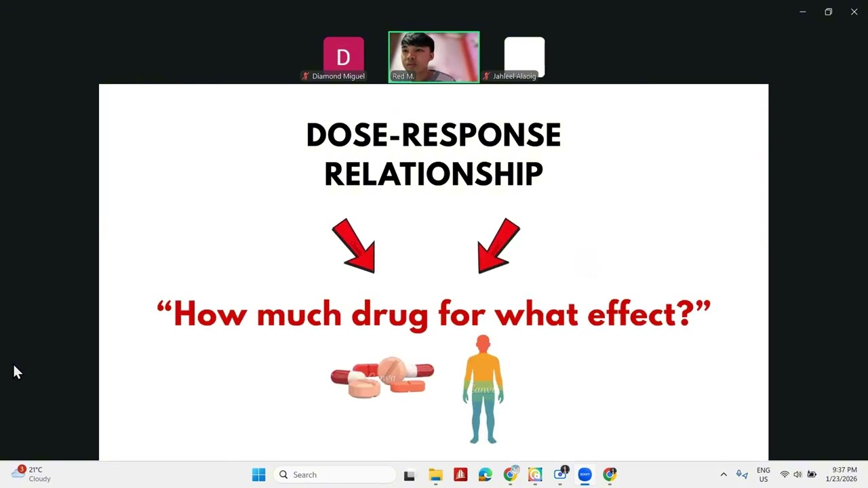Open the microphone location tray icon
Image resolution: width=868 pixels, height=488 pixels.
pos(742,474)
